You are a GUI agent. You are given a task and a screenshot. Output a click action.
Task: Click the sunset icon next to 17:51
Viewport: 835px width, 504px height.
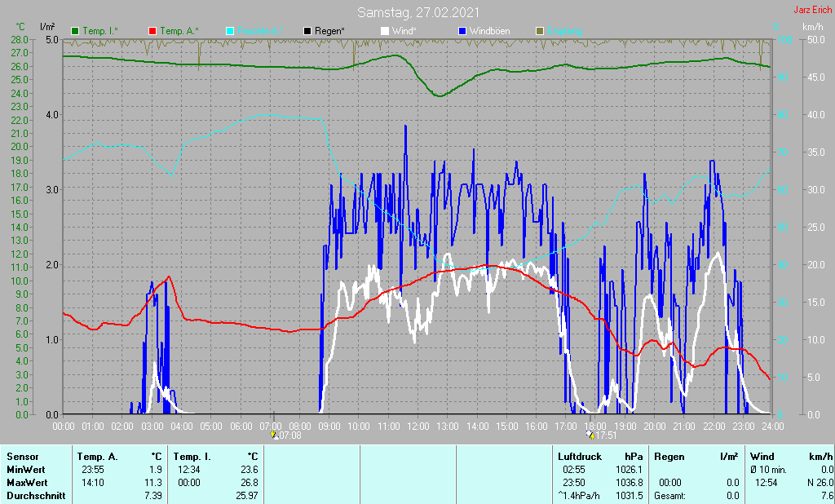[x=590, y=435]
